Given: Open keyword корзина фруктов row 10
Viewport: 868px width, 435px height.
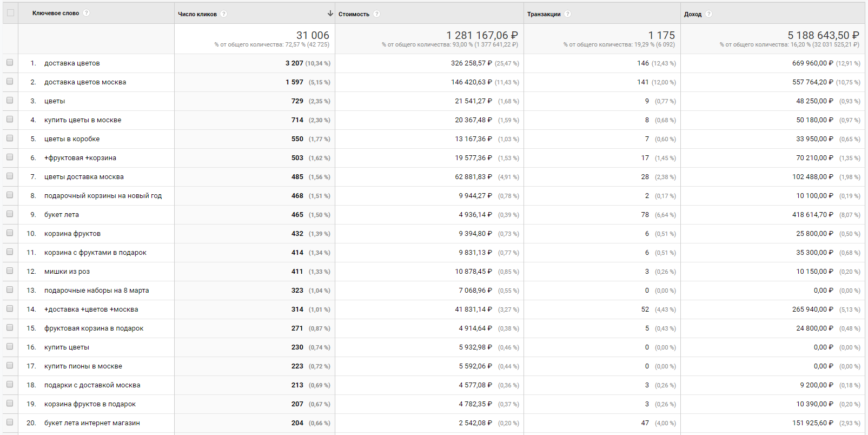Looking at the screenshot, I should pos(72,234).
